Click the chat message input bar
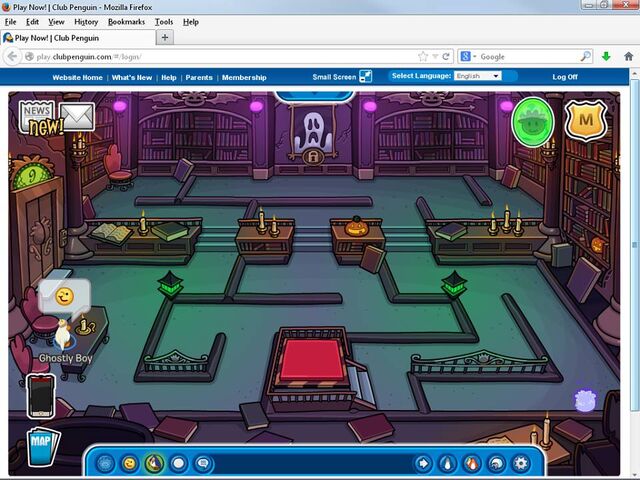This screenshot has width=640, height=480. pyautogui.click(x=312, y=464)
